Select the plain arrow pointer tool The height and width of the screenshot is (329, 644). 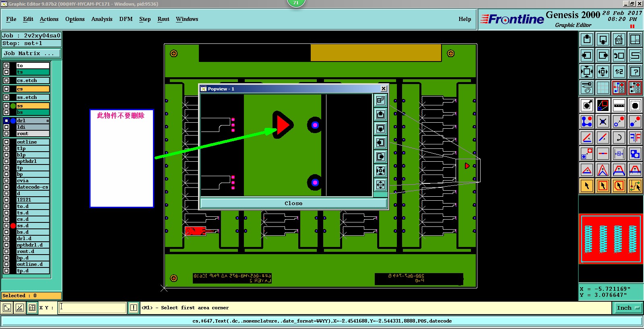[x=587, y=186]
